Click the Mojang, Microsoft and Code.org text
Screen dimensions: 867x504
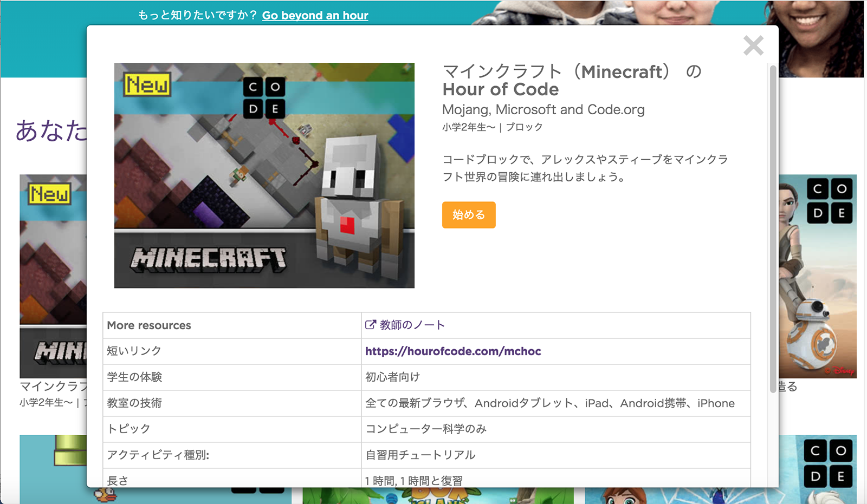(544, 109)
